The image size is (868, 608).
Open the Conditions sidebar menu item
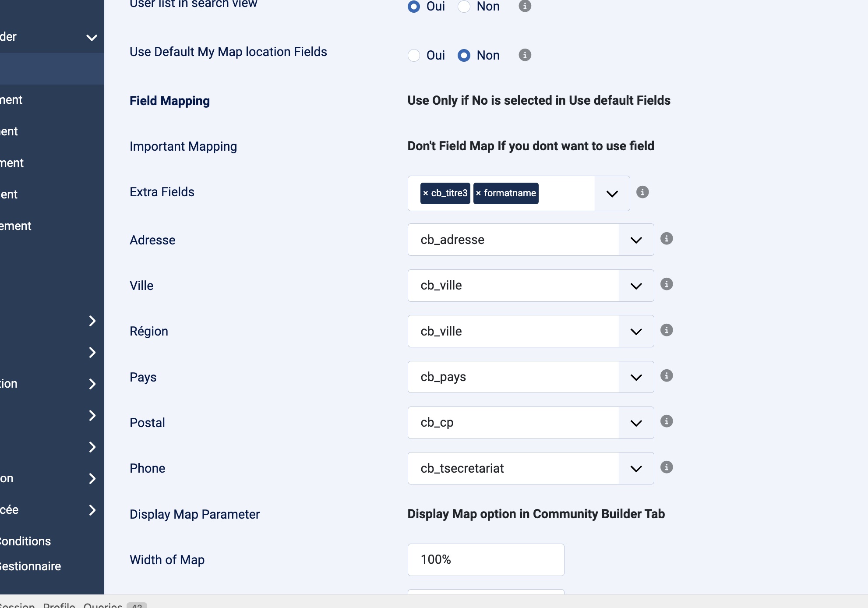click(x=26, y=541)
